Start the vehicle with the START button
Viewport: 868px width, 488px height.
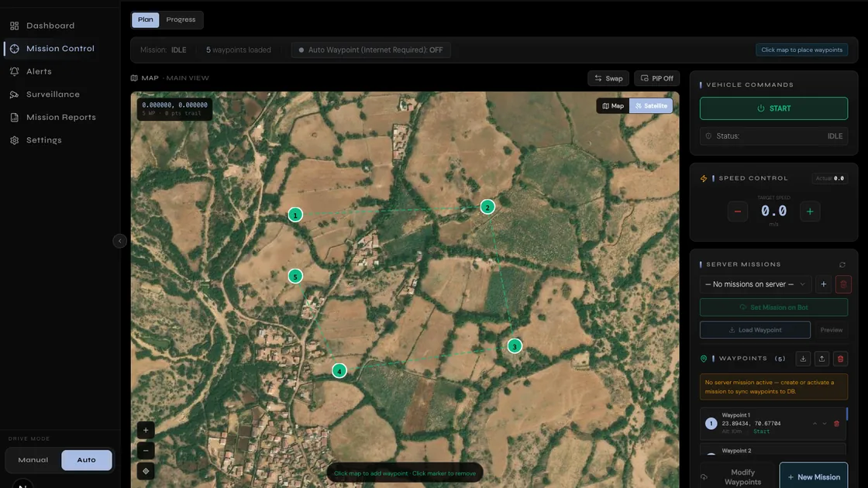click(x=773, y=108)
